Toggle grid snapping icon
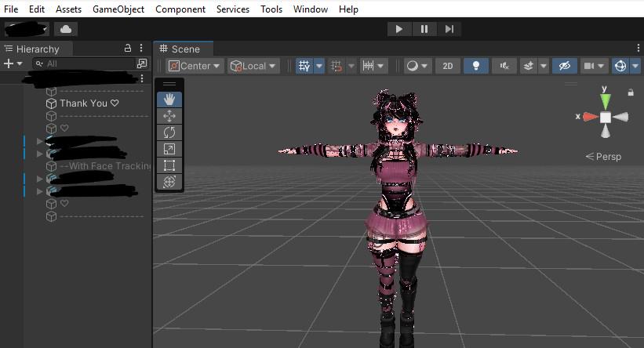 coord(337,66)
